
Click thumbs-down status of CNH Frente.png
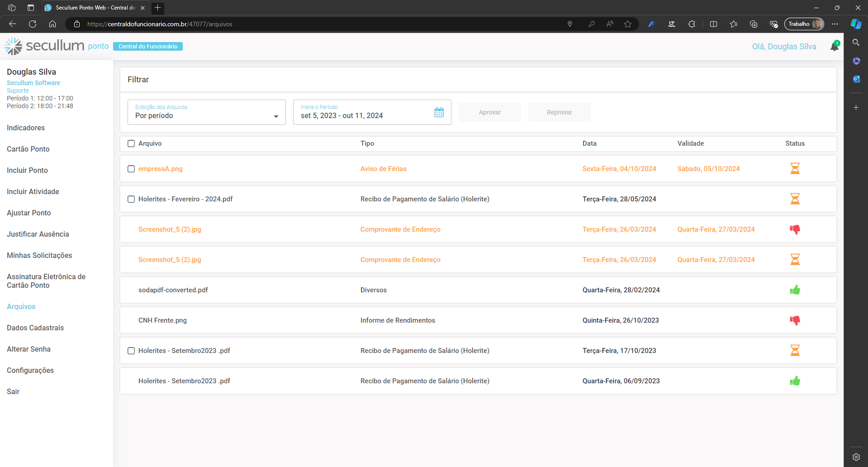click(x=795, y=320)
